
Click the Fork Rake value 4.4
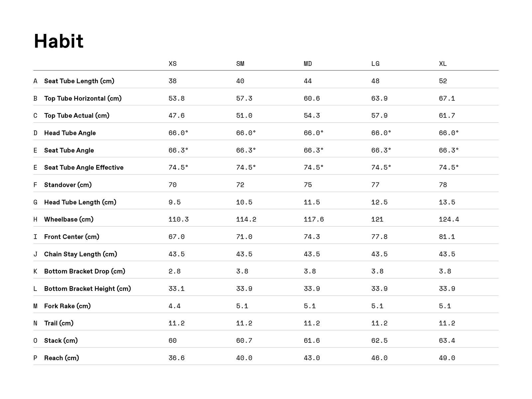pos(175,306)
